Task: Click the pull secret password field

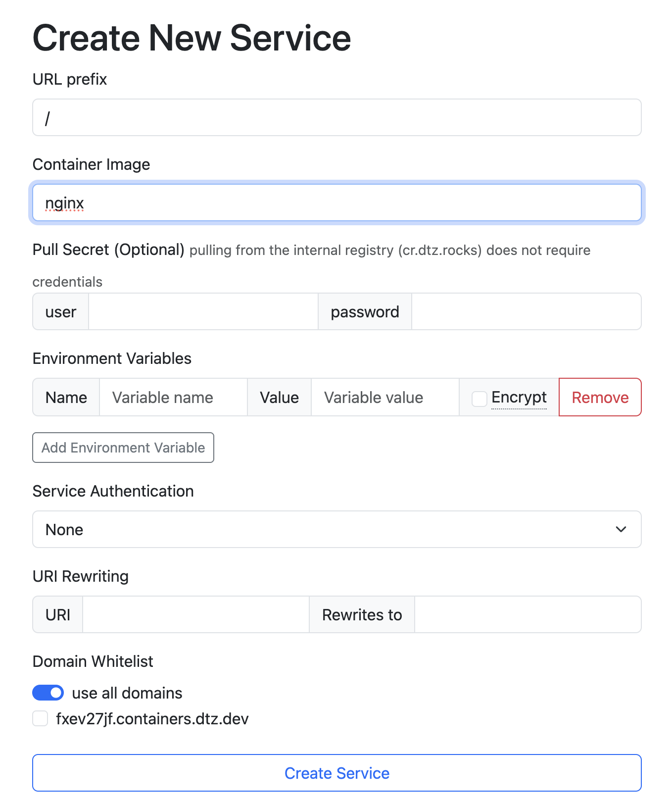Action: [526, 312]
